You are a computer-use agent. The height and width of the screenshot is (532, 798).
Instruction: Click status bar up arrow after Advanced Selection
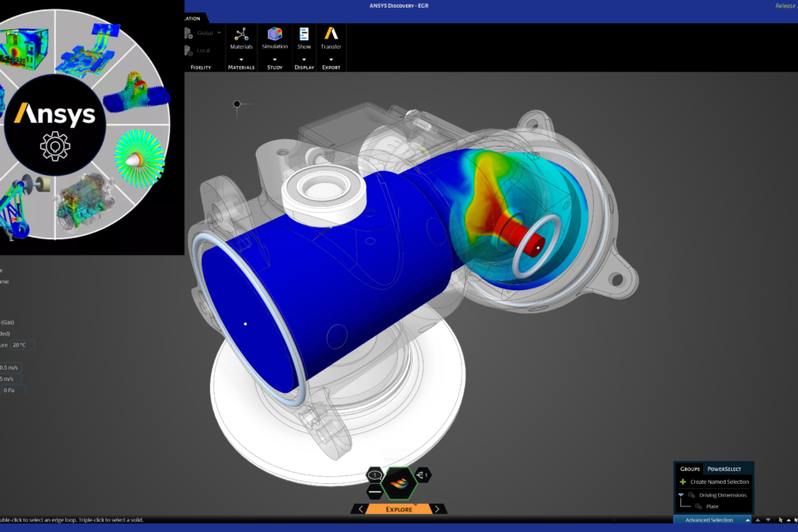coord(758,520)
